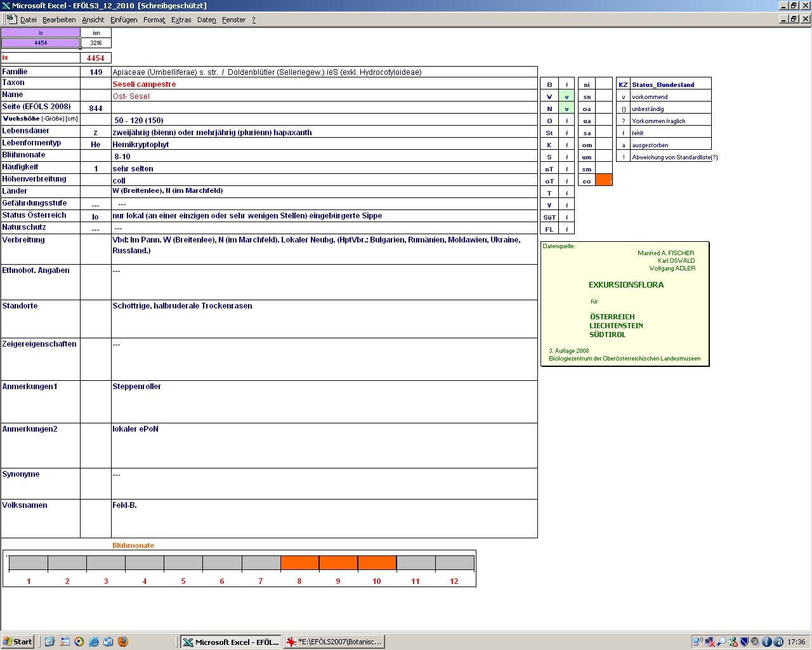812x650 pixels.
Task: Launch Internet Explorer from quick launch
Action: pyautogui.click(x=94, y=642)
